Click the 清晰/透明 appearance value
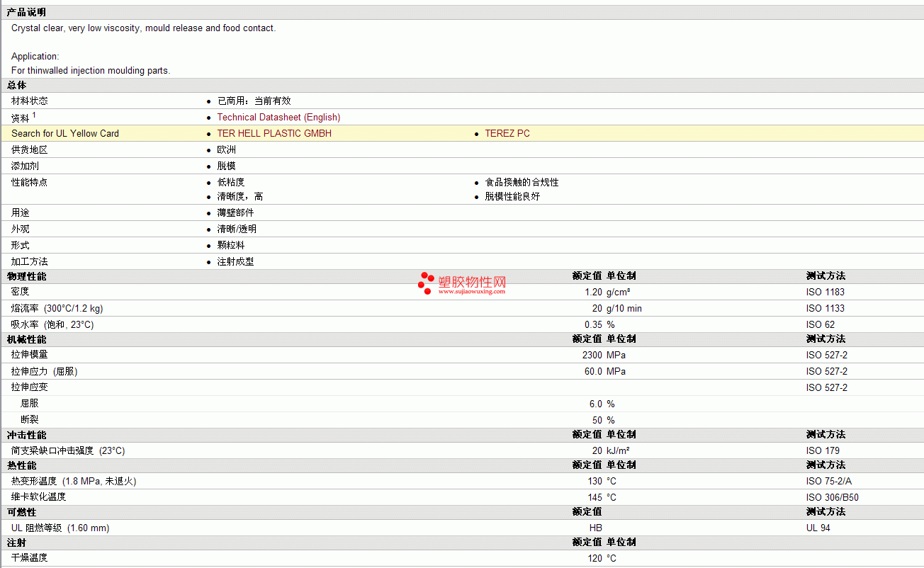 237,229
